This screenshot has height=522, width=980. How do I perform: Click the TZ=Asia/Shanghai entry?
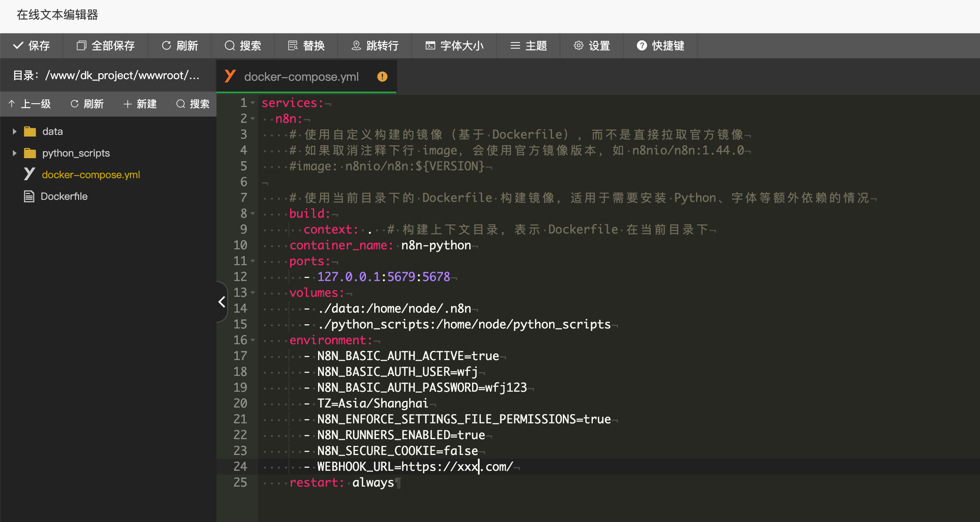click(373, 403)
